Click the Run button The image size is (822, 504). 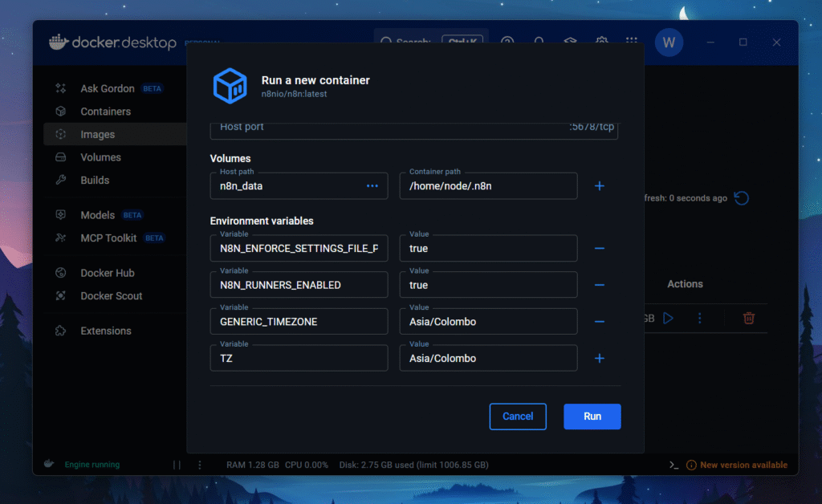592,417
